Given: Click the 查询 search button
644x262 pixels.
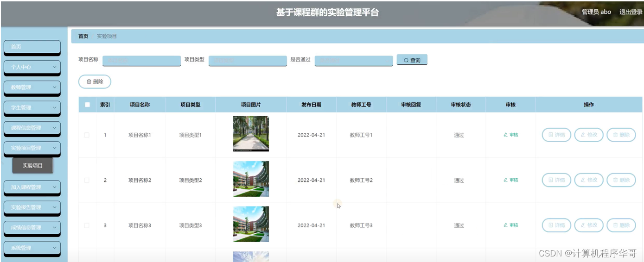Looking at the screenshot, I should [x=412, y=60].
